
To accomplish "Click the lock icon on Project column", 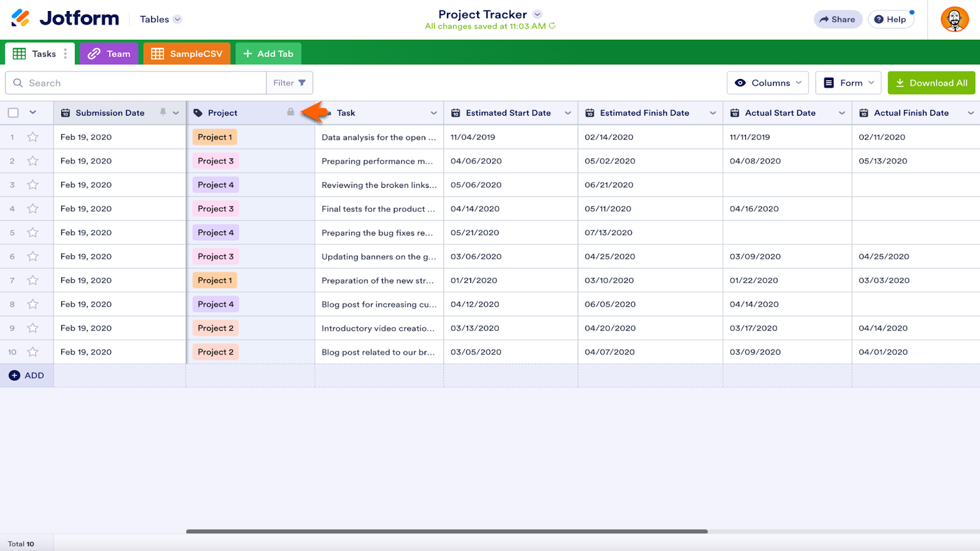I will 291,112.
